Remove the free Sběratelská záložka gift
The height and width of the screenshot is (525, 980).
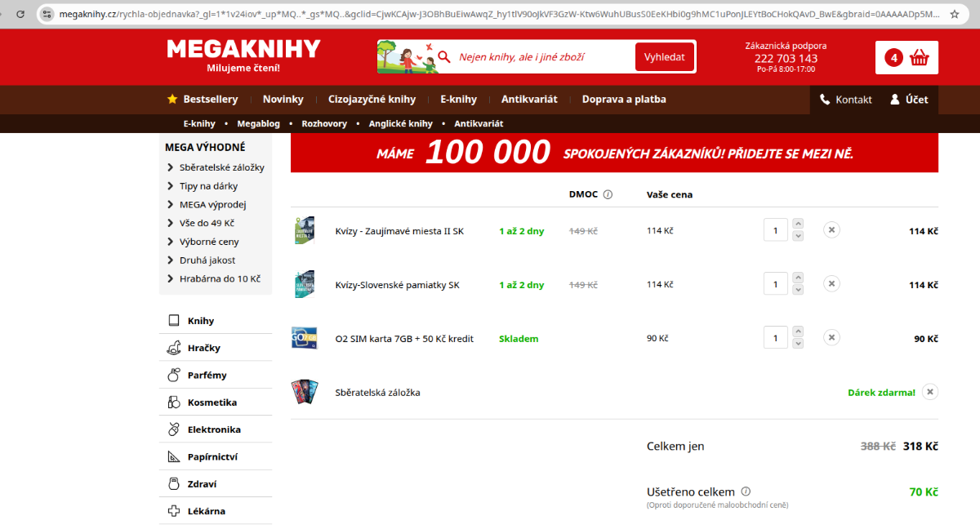pos(929,392)
